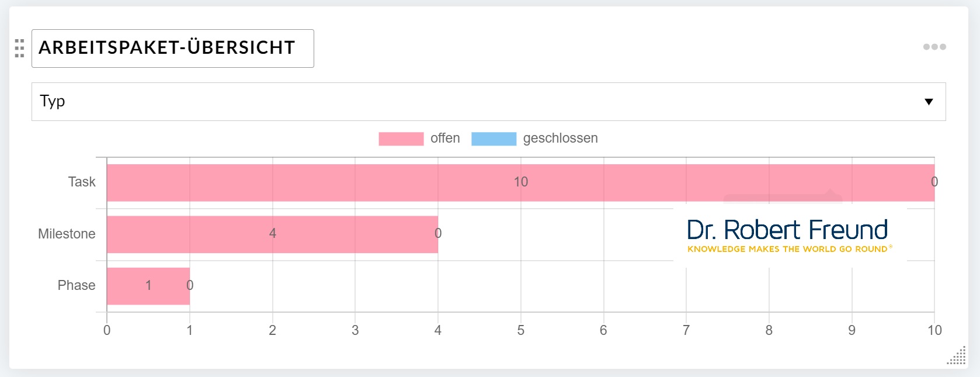Viewport: 980px width, 377px height.
Task: Click the pink 'offen' legend swatch
Action: click(x=401, y=139)
